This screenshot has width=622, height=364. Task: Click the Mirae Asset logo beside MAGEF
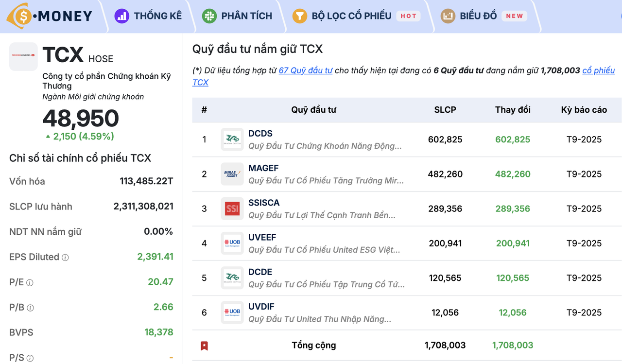232,174
